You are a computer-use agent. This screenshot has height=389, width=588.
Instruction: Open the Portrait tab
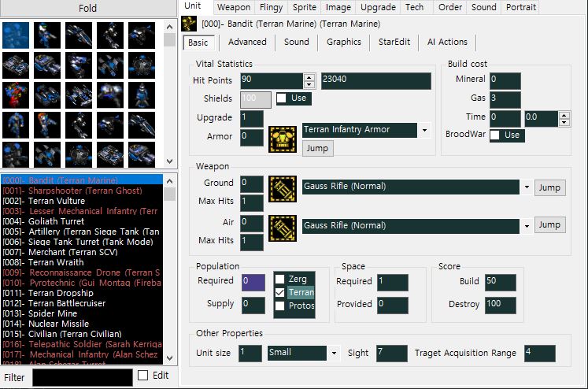pos(521,7)
